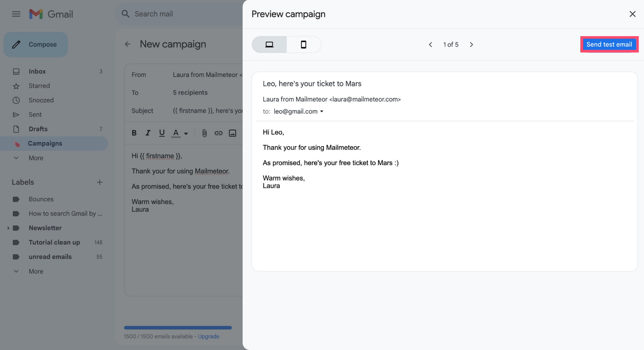Viewport: 644px width, 350px height.
Task: Click 'Hi {{ firstname }},' in campaign editor
Action: [157, 156]
